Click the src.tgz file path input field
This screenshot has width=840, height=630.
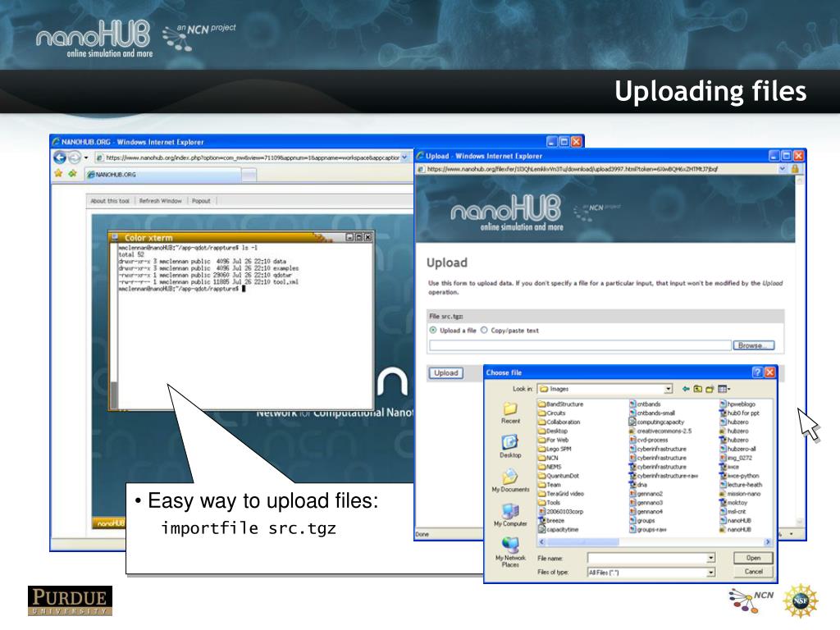click(580, 345)
